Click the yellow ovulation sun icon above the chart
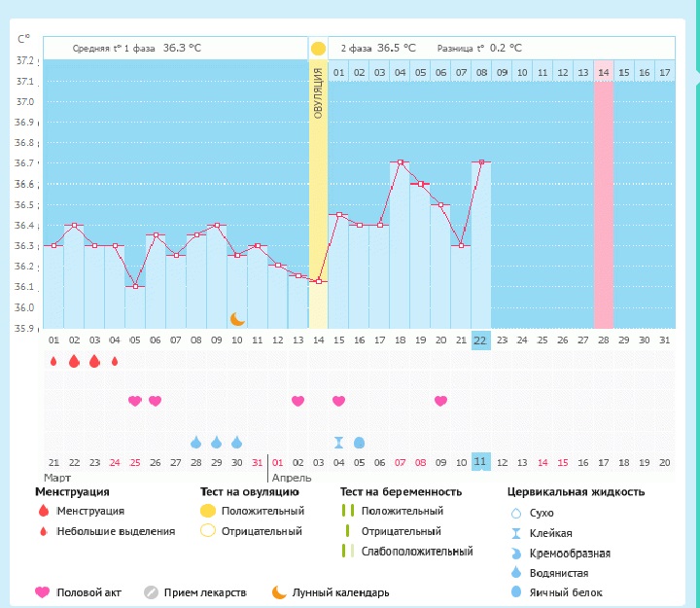The image size is (700, 608). [x=318, y=48]
